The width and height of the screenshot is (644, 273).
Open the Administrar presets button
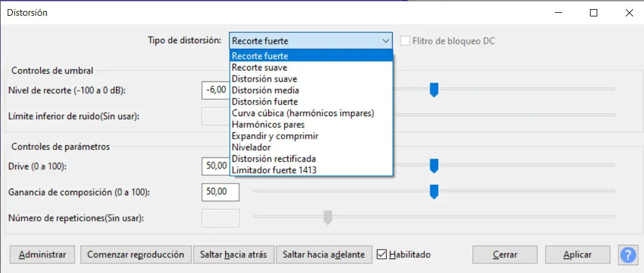click(x=42, y=255)
